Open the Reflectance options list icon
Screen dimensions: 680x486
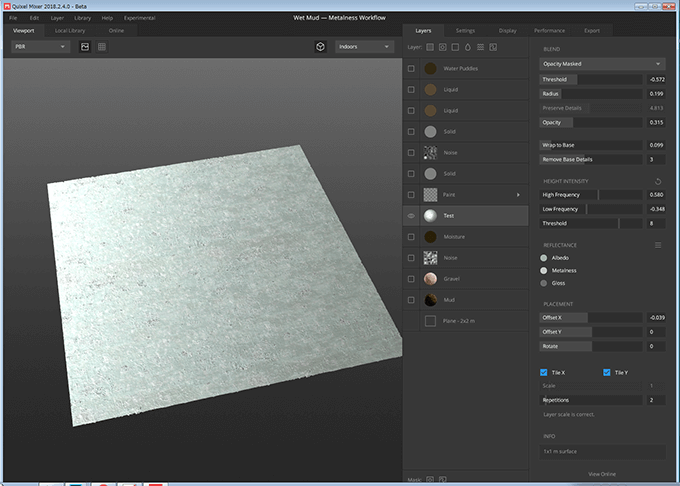(658, 245)
